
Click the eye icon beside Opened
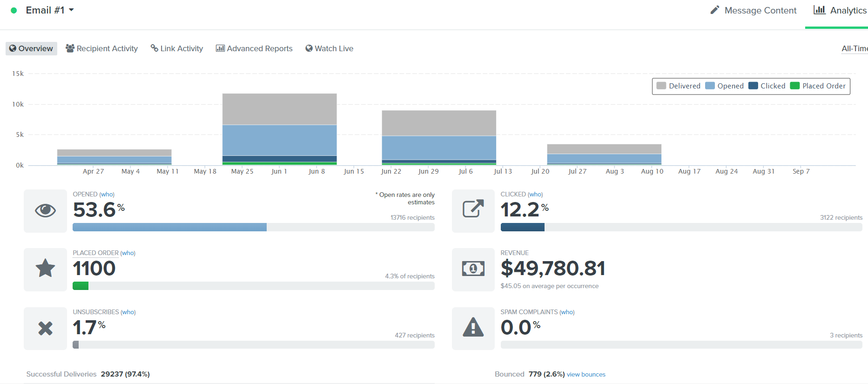point(45,211)
